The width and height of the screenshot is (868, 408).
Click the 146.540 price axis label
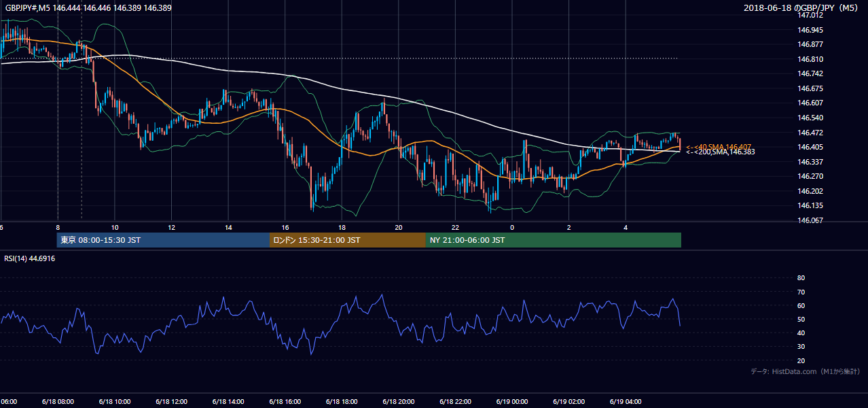[x=810, y=118]
